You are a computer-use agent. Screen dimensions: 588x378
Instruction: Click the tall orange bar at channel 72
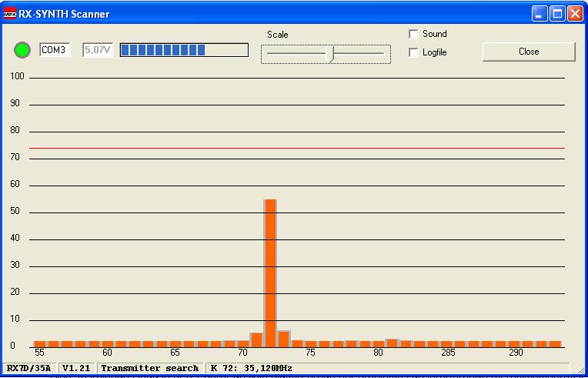point(270,273)
